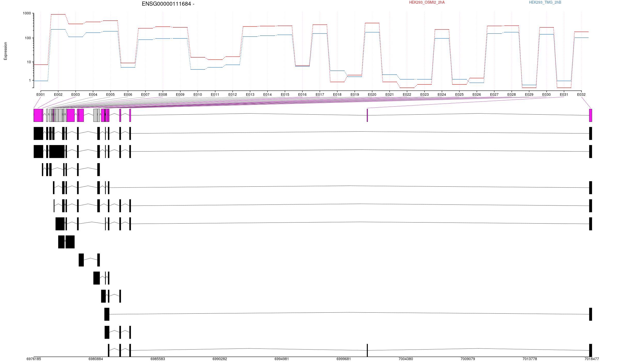Click exon bin label E013

(250, 94)
